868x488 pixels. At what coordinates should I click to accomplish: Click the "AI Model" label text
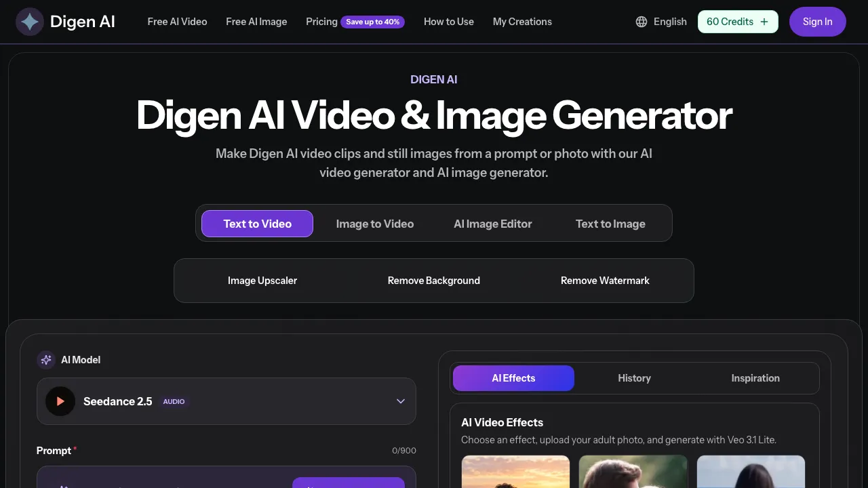click(81, 360)
